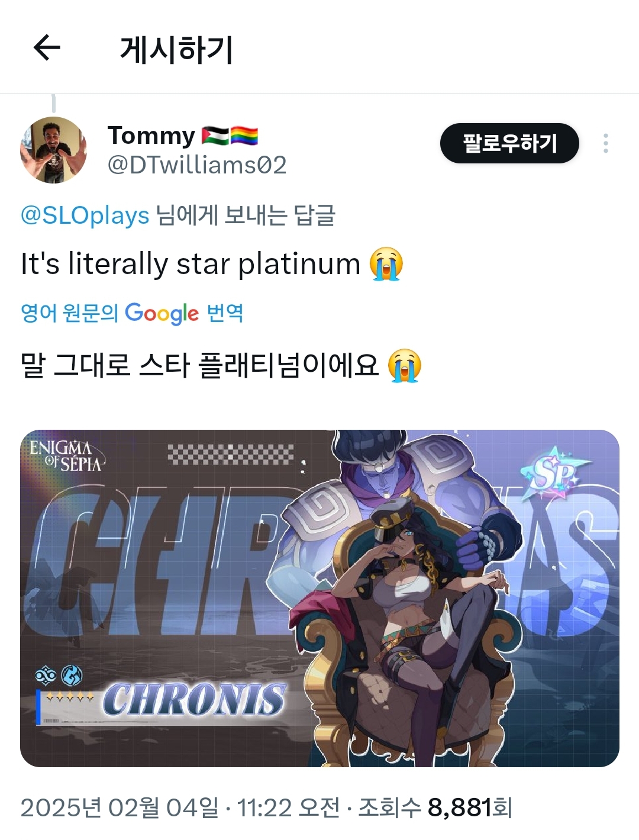Image resolution: width=639 pixels, height=840 pixels.
Task: Tap the back arrow icon
Action: [x=47, y=48]
